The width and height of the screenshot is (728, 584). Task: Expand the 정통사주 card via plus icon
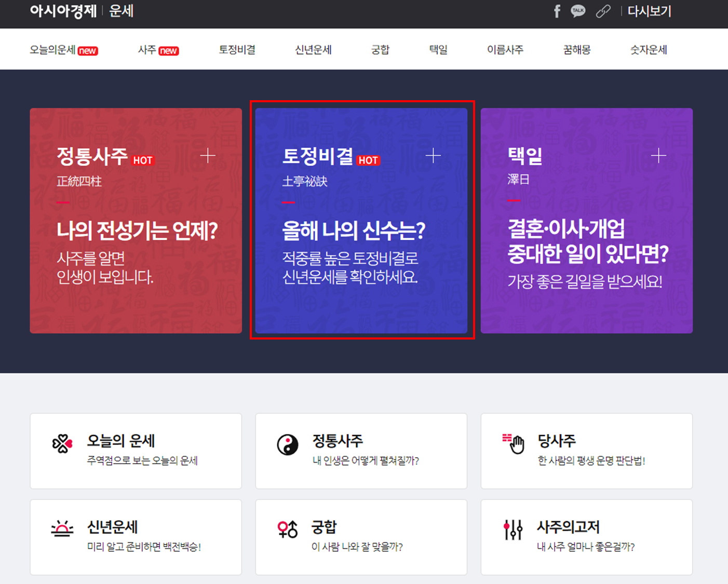point(208,155)
